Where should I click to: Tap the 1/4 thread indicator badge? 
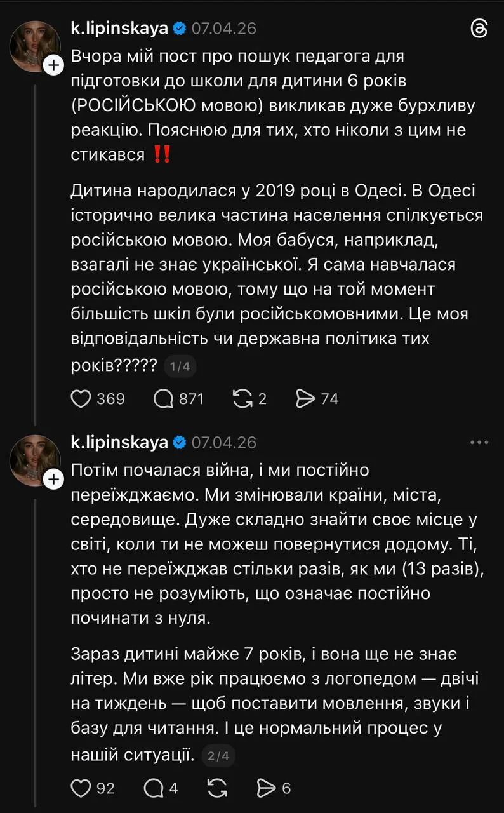click(180, 366)
